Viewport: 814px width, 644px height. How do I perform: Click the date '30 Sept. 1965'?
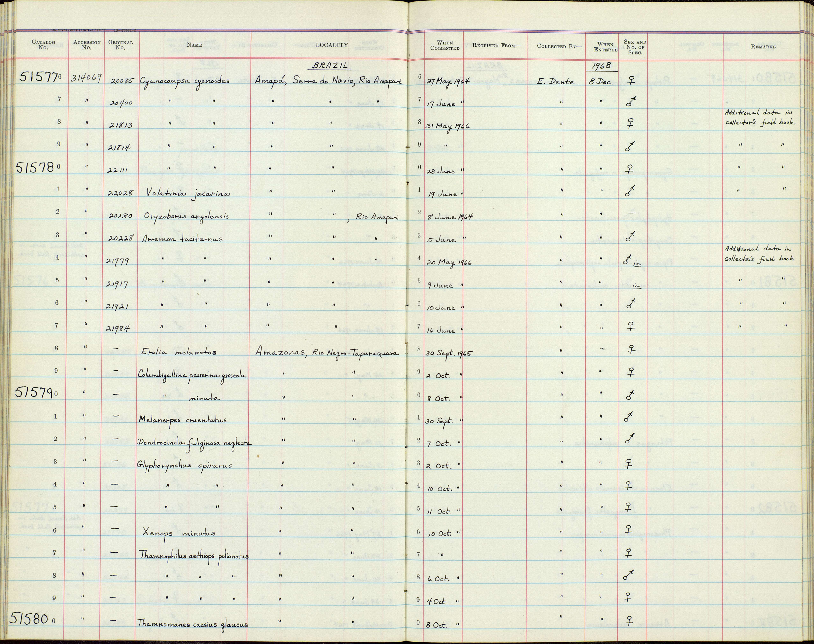click(449, 353)
